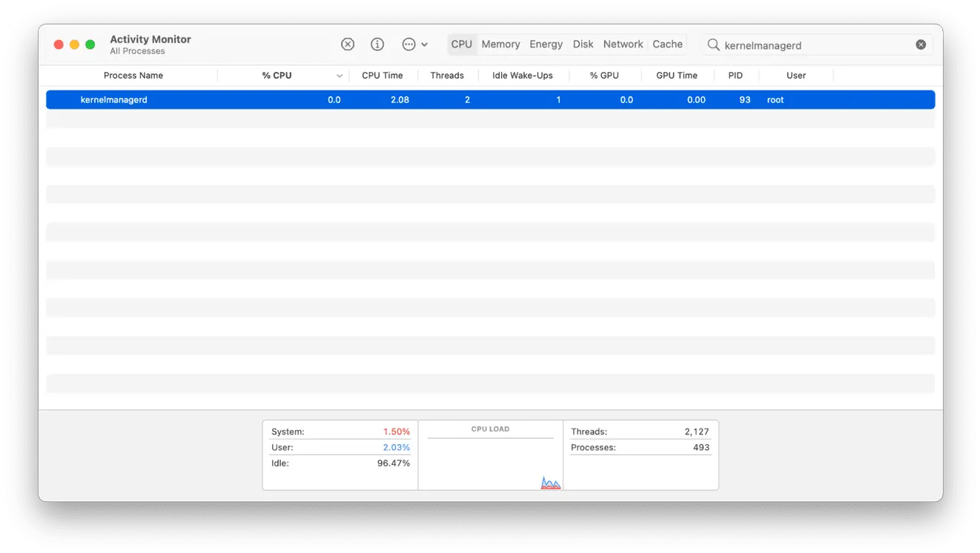Show the Cache tab
The height and width of the screenshot is (553, 980).
(x=667, y=44)
